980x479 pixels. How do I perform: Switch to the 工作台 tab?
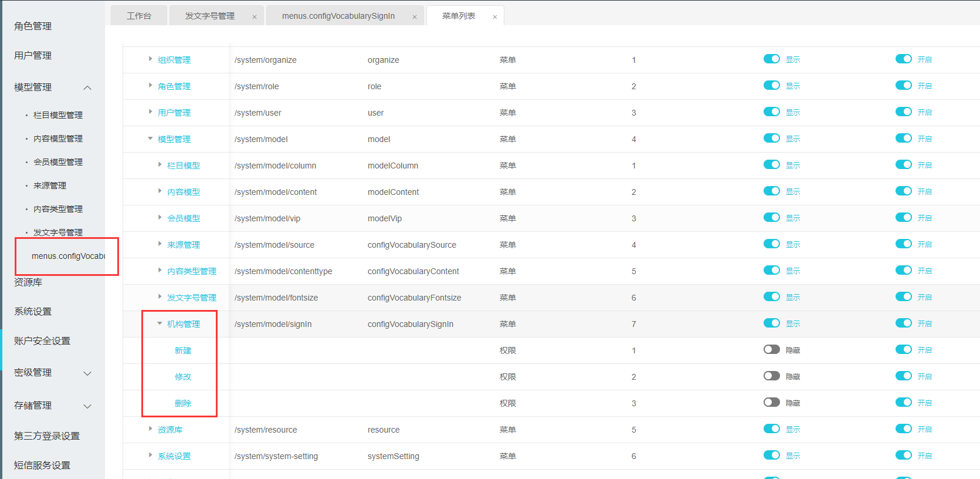tap(139, 16)
